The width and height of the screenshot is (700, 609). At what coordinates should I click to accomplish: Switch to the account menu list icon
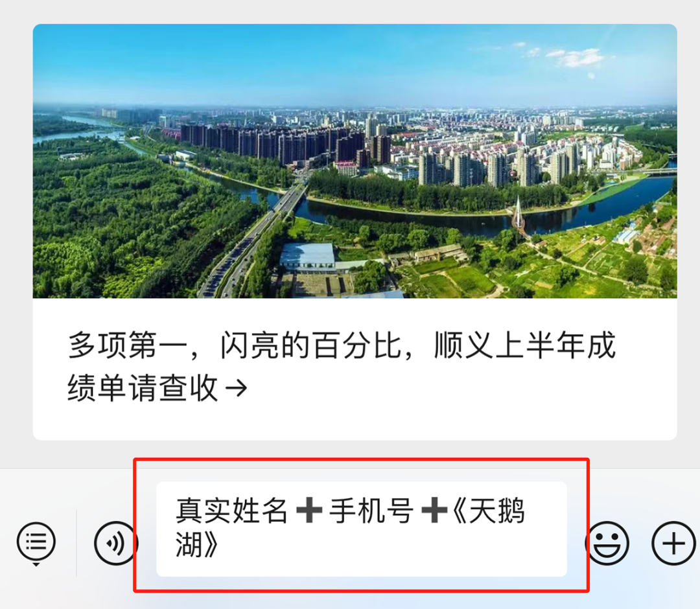pos(36,542)
